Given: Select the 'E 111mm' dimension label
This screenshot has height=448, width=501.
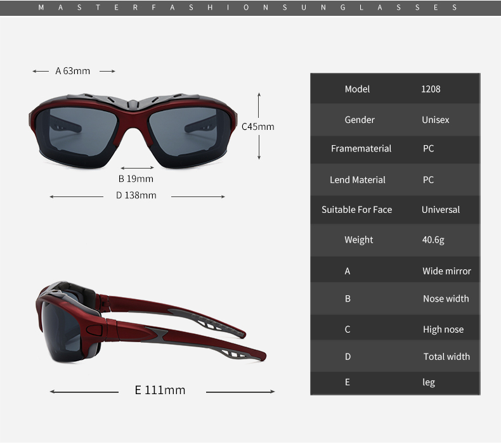Looking at the screenshot, I should (x=160, y=390).
